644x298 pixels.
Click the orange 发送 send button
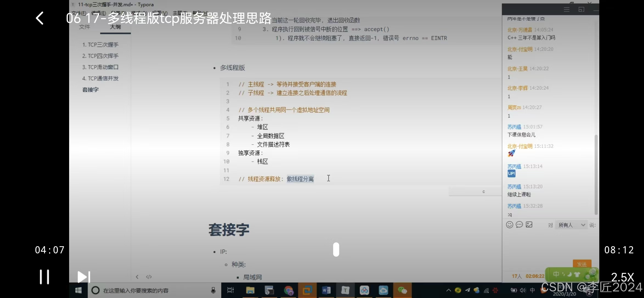(582, 264)
